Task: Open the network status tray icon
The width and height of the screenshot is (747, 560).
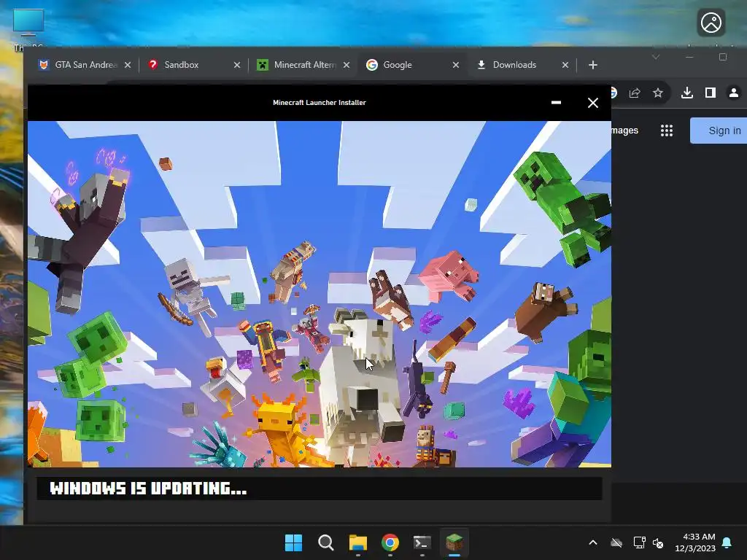Action: (x=639, y=542)
